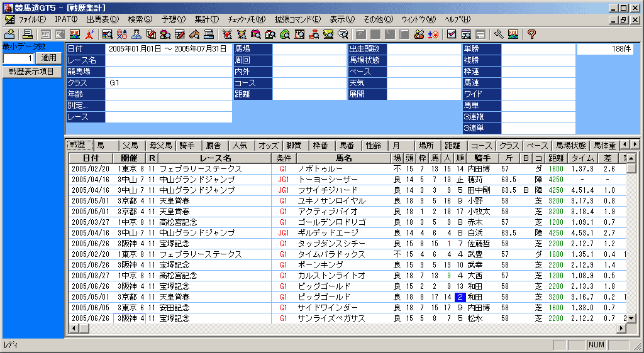The width and height of the screenshot is (644, 353).
Task: Click the open folder icon in toolbar
Action: 9,34
